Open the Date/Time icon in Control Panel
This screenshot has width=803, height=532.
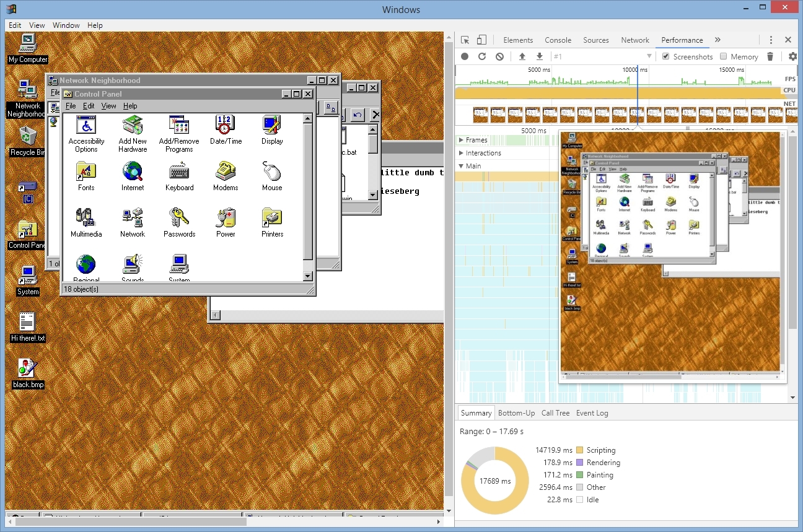pyautogui.click(x=226, y=133)
